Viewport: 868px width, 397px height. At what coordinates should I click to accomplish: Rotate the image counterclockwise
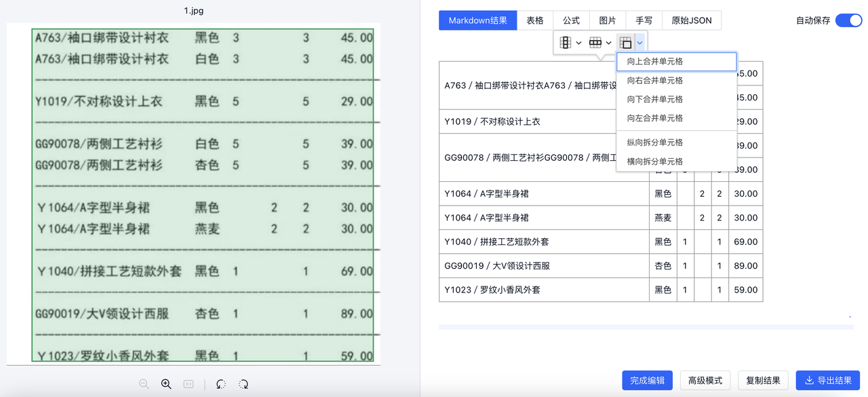(x=220, y=384)
